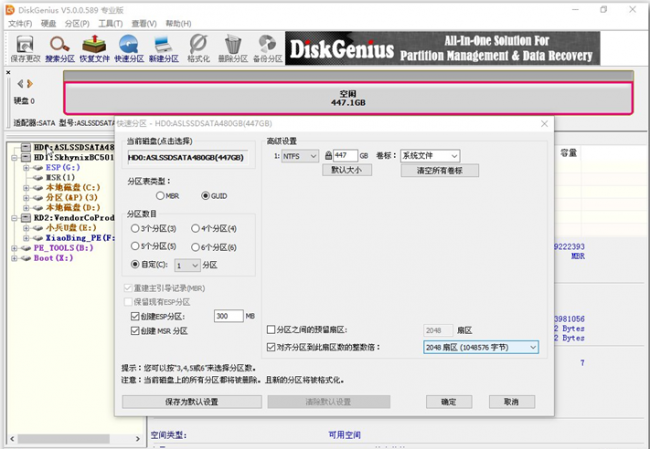Cancel the dialog with 取消 button
Screen dimensions: 650x449
click(512, 402)
